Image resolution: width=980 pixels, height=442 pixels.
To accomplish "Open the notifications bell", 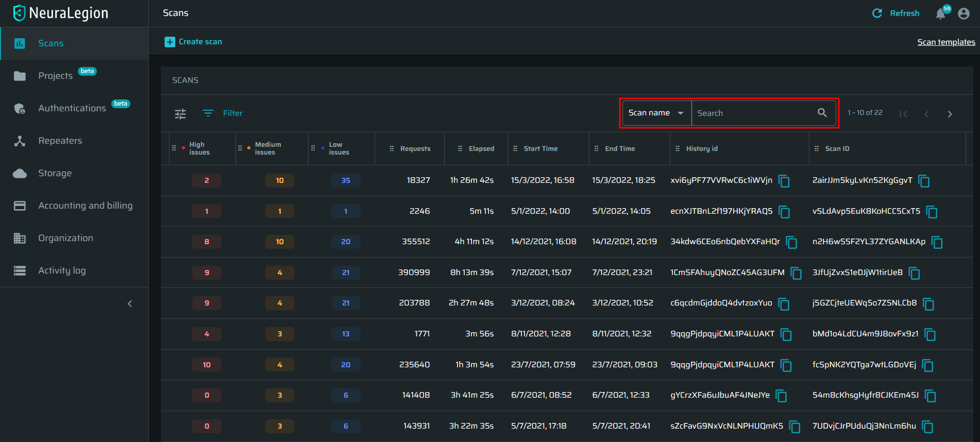I will (941, 14).
